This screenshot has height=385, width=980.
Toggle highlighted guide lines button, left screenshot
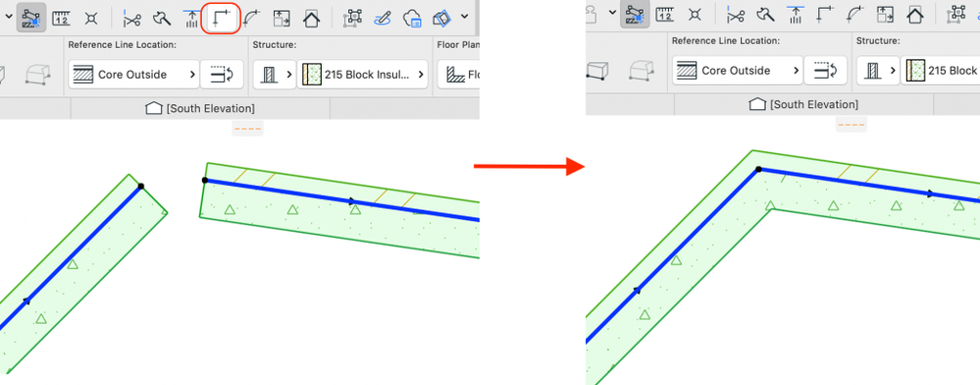pyautogui.click(x=30, y=18)
